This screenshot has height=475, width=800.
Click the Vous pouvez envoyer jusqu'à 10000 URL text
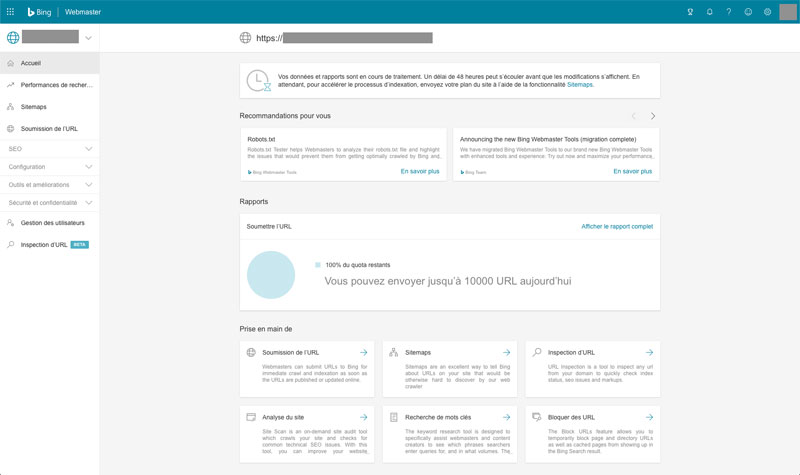(x=448, y=281)
